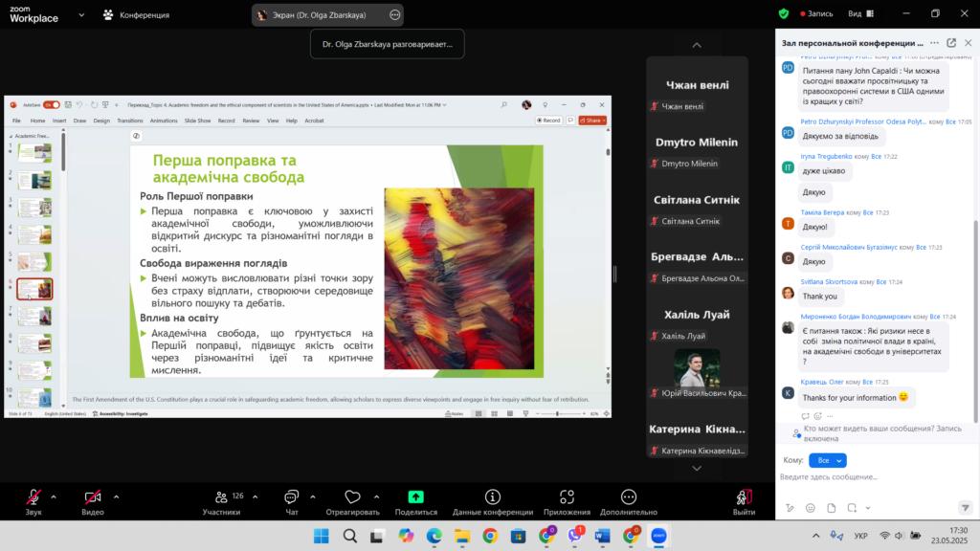Click the green encryption shield icon

point(784,13)
